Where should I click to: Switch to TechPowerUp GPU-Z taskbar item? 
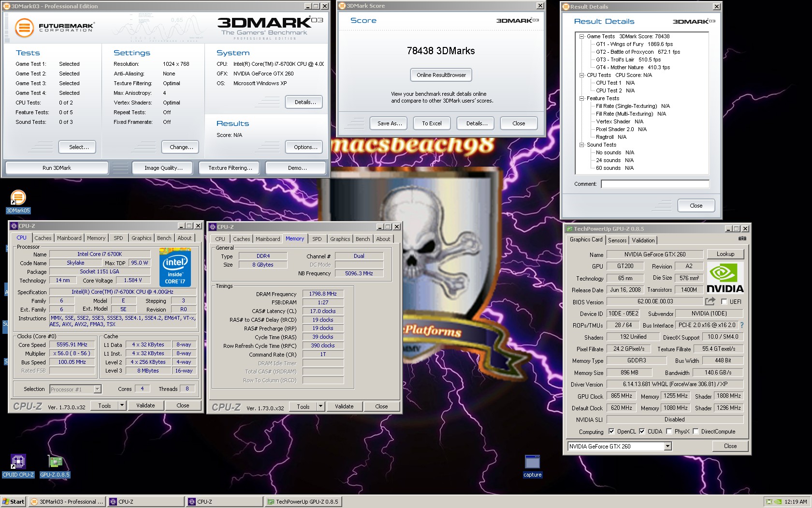point(304,502)
